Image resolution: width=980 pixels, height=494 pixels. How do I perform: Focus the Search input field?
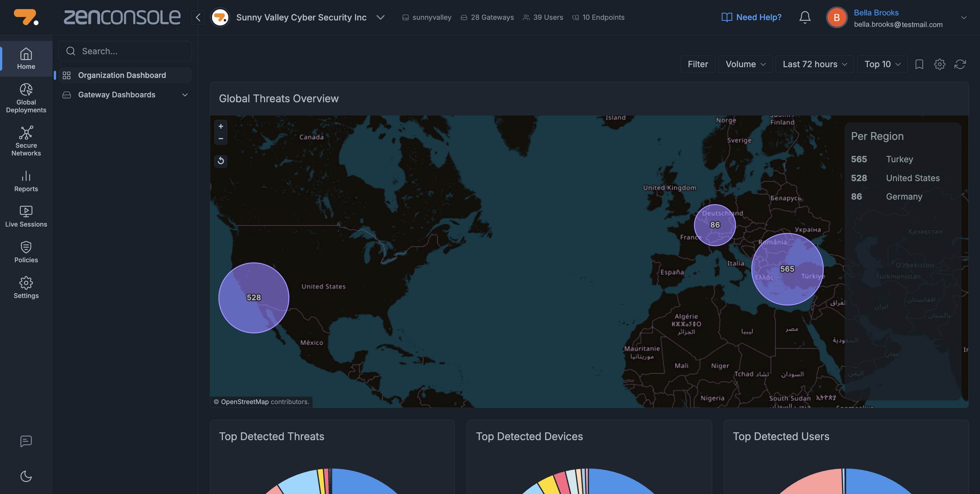(x=125, y=51)
